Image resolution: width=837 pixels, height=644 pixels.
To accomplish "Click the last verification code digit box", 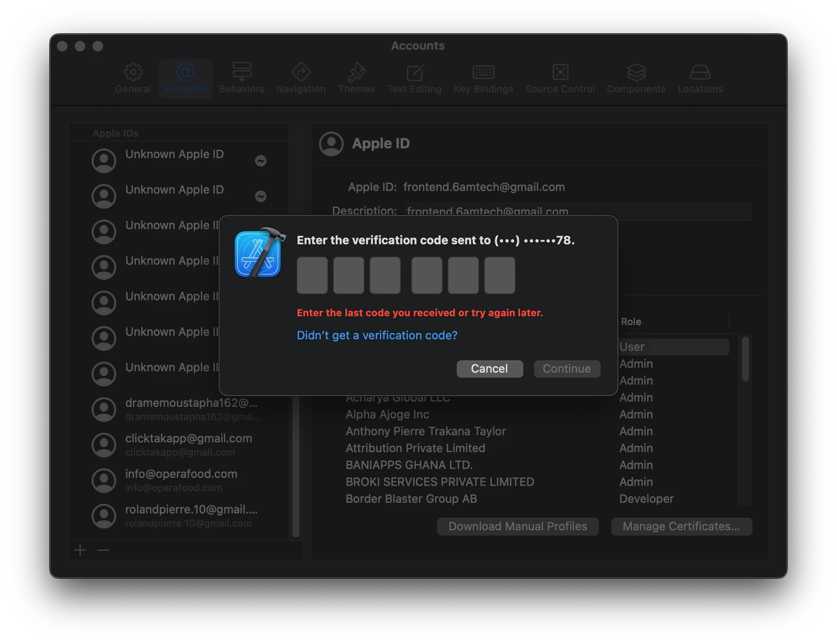I will click(x=500, y=275).
